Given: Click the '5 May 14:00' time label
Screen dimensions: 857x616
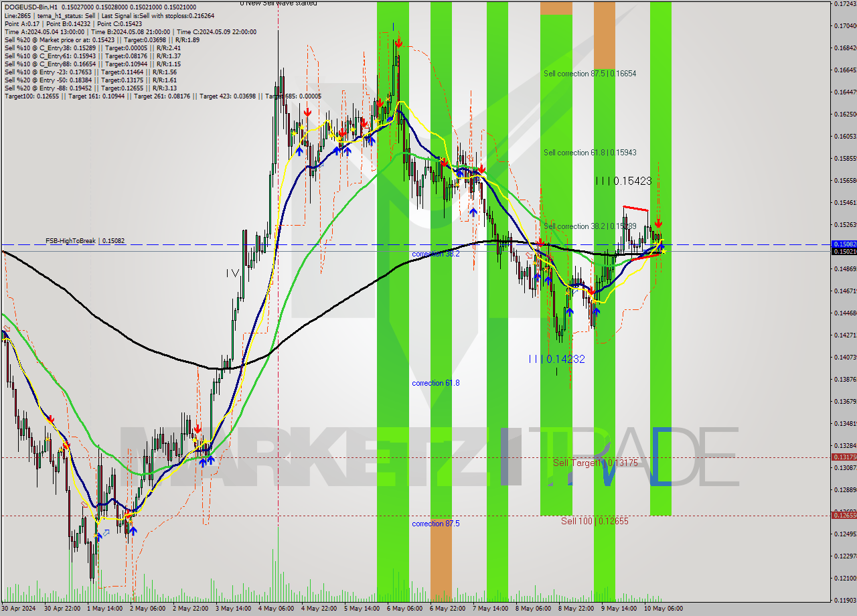Looking at the screenshot, I should pyautogui.click(x=362, y=609).
